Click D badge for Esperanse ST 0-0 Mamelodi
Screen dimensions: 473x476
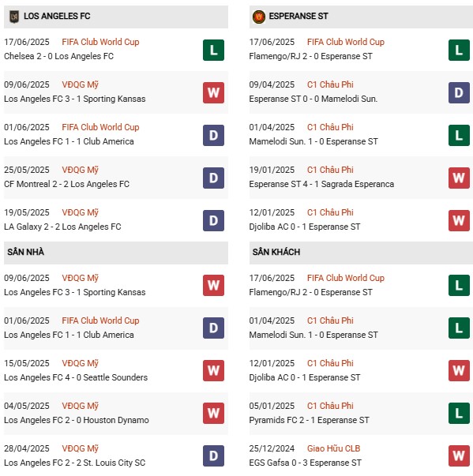tap(459, 92)
